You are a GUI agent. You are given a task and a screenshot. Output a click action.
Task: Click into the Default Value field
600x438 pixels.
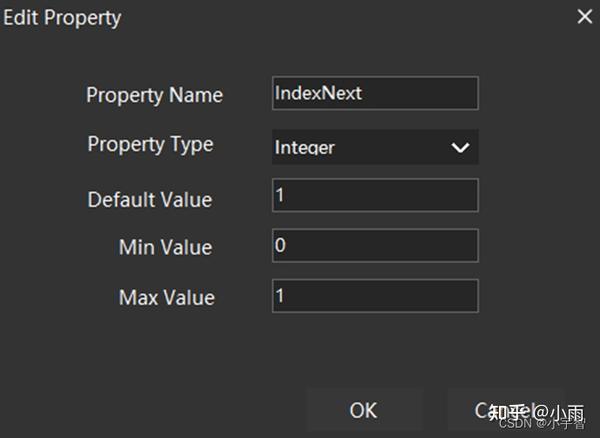click(x=375, y=196)
